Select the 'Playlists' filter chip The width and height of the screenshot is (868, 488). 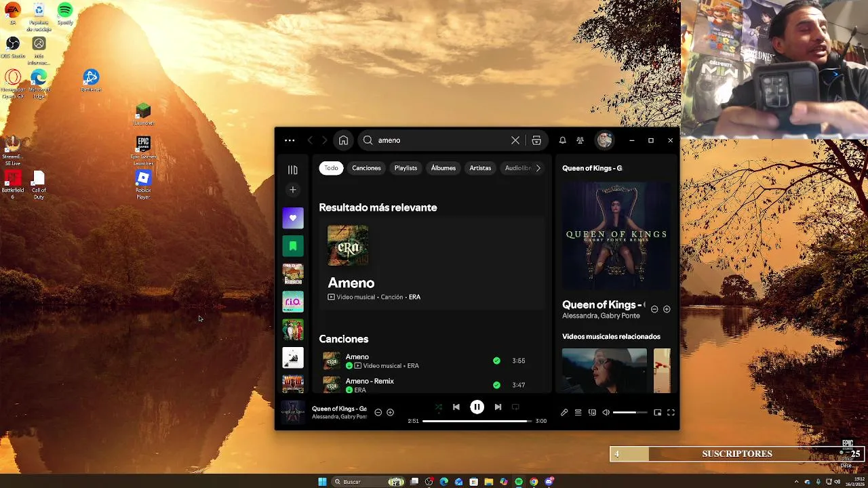pyautogui.click(x=406, y=168)
